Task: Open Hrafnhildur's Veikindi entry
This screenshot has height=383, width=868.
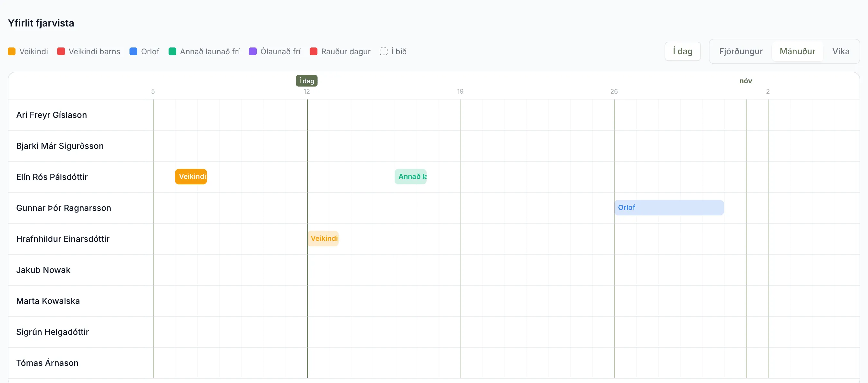Action: [x=323, y=239]
